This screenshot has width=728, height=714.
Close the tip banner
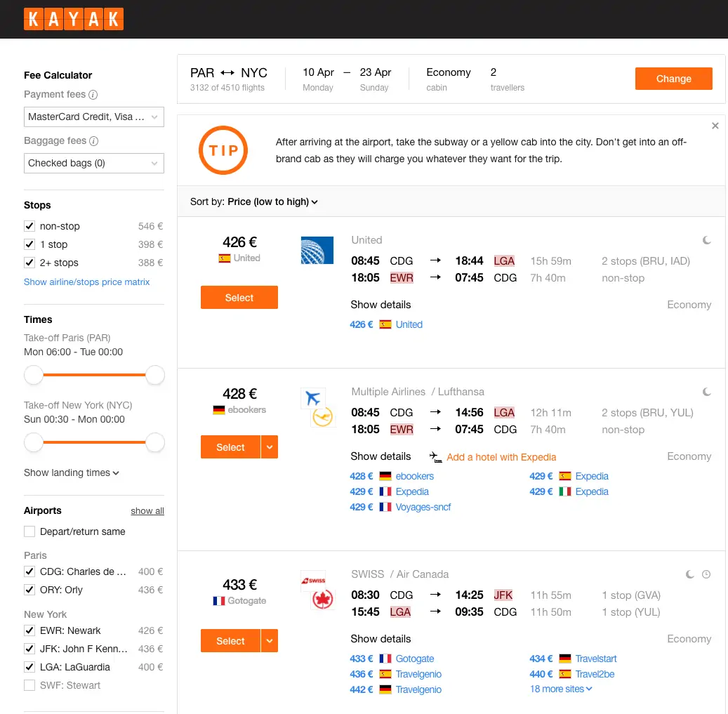coord(715,126)
